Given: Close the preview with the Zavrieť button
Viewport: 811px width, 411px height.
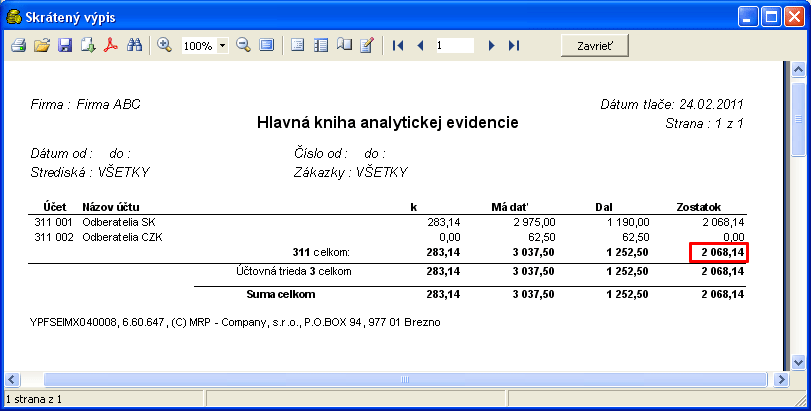Looking at the screenshot, I should pyautogui.click(x=595, y=45).
